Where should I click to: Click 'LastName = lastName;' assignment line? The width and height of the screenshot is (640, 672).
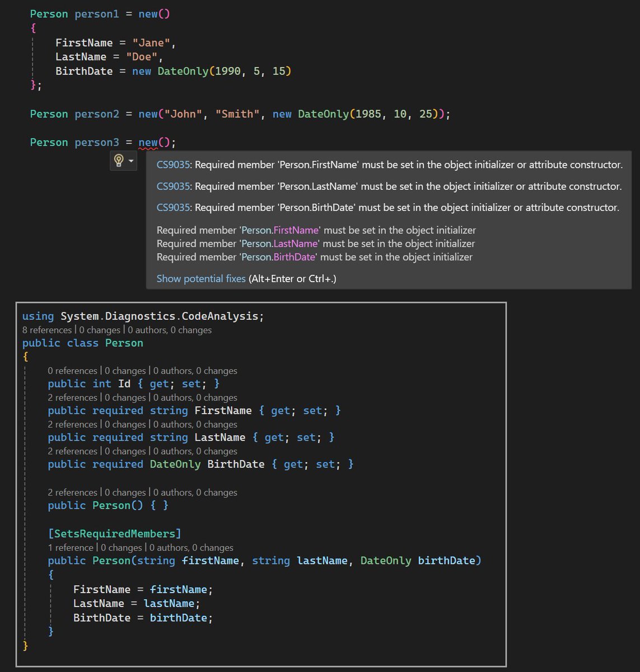pos(137,604)
